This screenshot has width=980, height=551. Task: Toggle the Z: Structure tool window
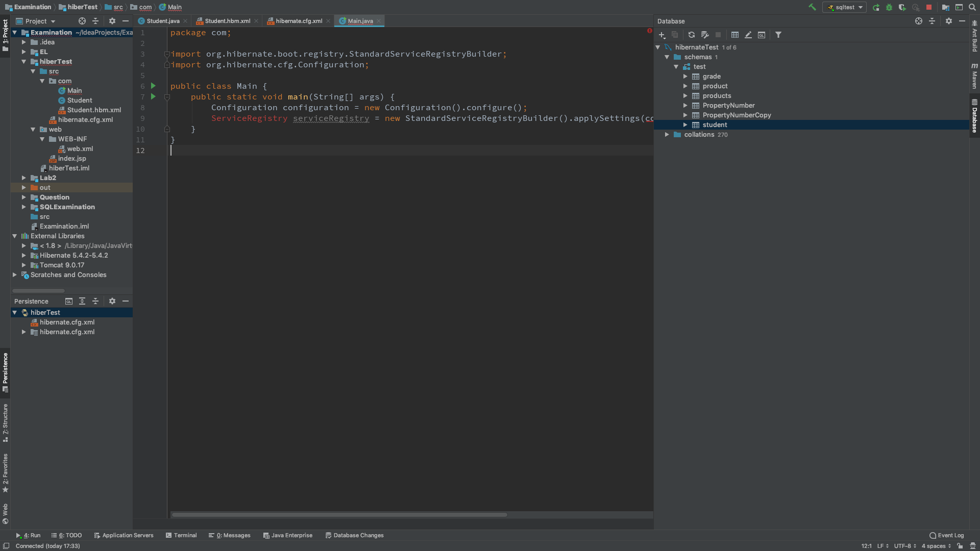tap(5, 422)
